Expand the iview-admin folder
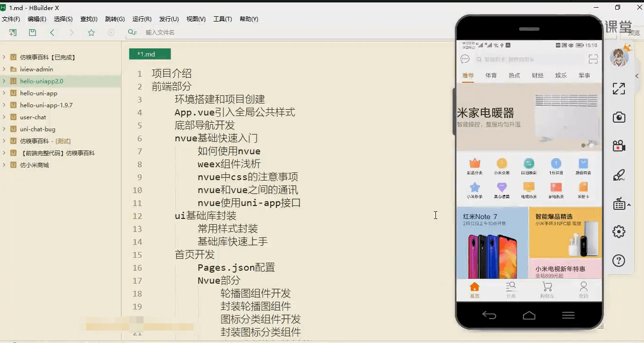 (x=4, y=69)
